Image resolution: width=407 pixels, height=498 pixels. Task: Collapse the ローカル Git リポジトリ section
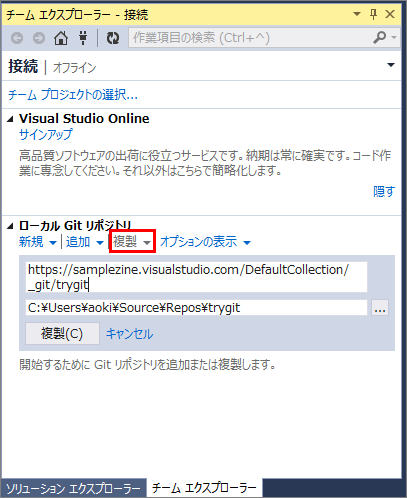pos(11,226)
